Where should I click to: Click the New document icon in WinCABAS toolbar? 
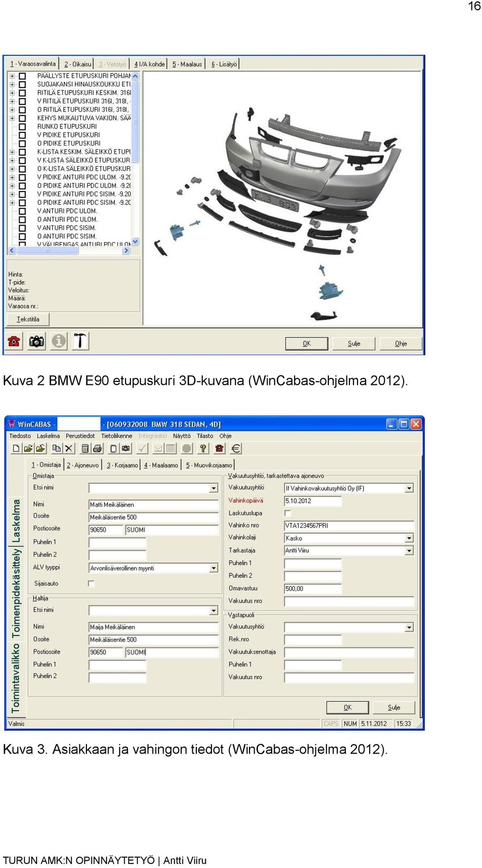(x=16, y=449)
